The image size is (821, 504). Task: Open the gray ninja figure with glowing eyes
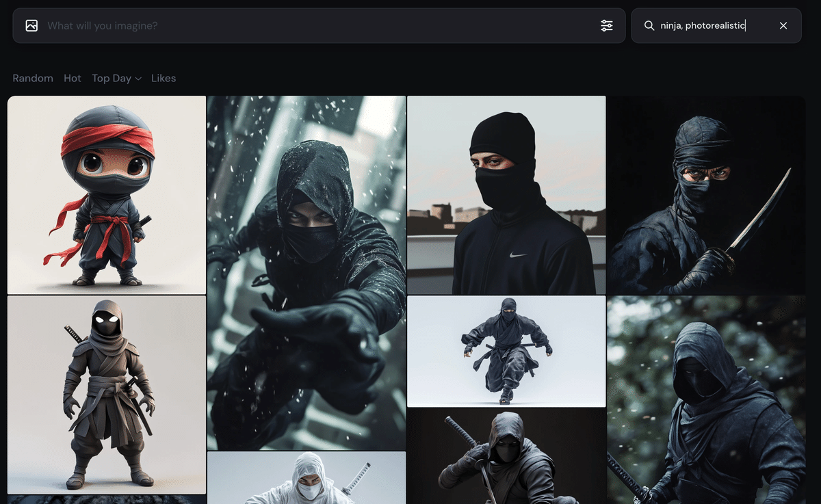point(107,395)
